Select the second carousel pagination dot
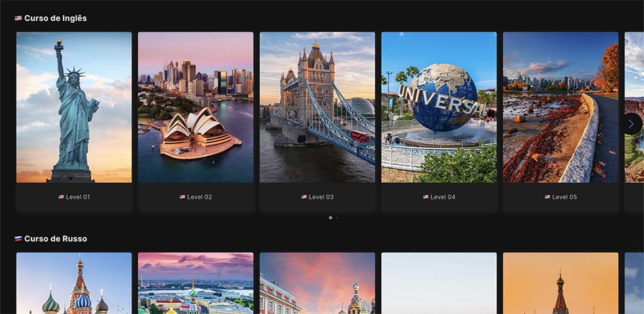 pos(337,217)
